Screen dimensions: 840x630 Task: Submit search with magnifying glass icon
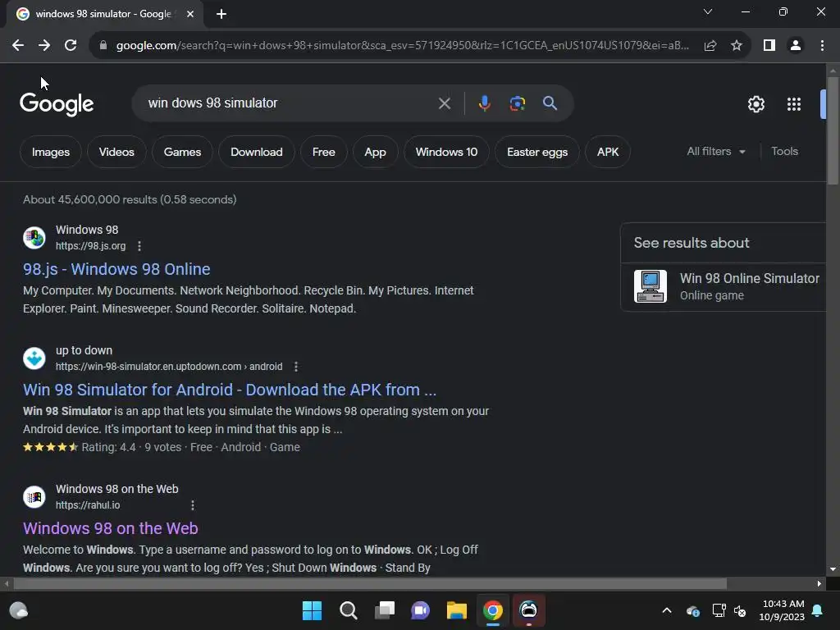click(x=550, y=103)
